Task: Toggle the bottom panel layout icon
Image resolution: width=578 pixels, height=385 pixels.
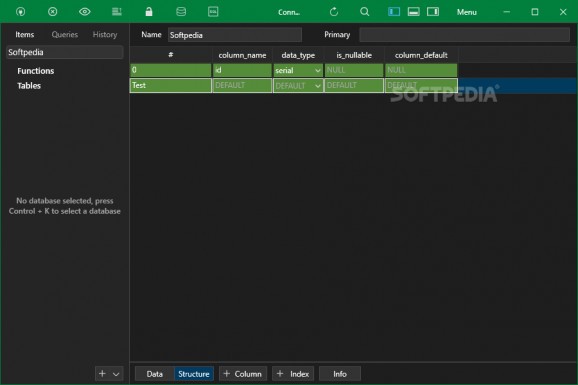Action: click(414, 12)
